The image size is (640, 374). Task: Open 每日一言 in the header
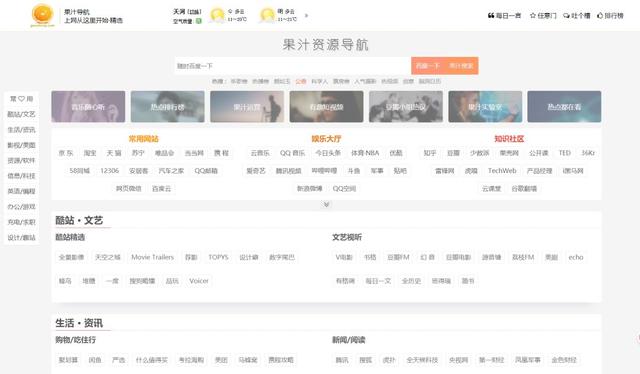click(x=504, y=16)
